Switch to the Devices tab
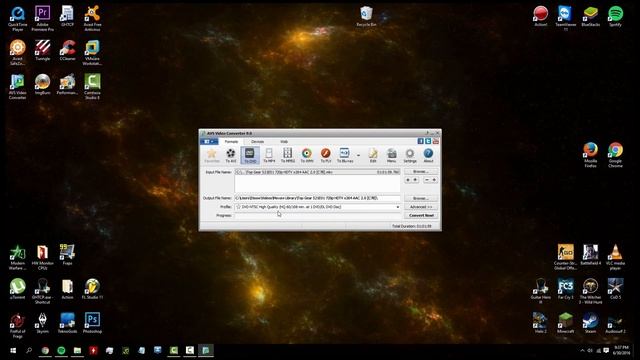 (x=258, y=141)
